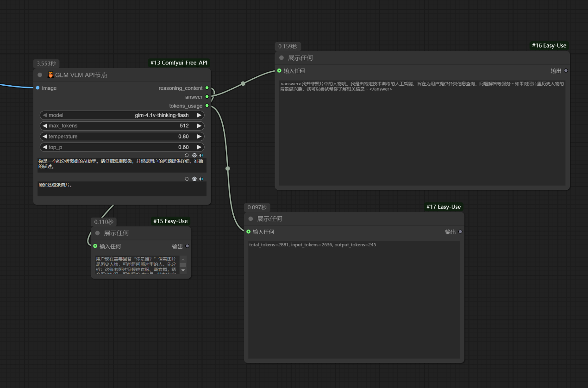Click the top_p value field
588x388 pixels.
[x=122, y=147]
